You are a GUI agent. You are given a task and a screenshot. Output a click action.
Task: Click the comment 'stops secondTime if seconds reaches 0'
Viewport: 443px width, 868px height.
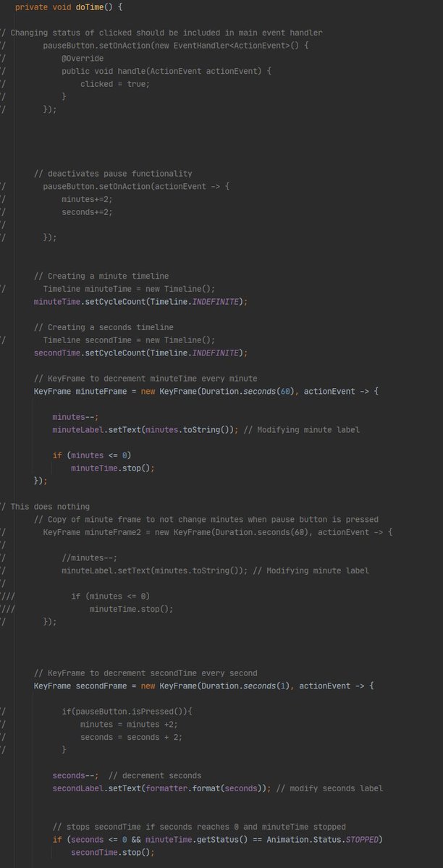199,827
